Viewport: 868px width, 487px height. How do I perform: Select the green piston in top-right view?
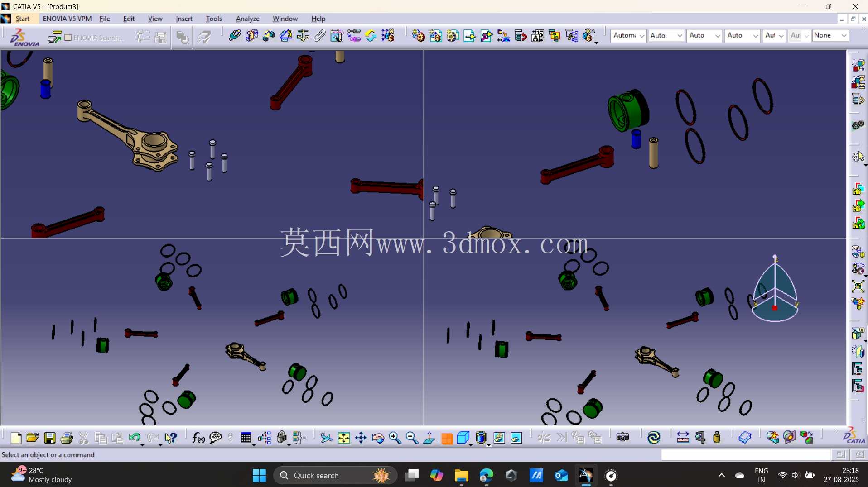pos(628,111)
